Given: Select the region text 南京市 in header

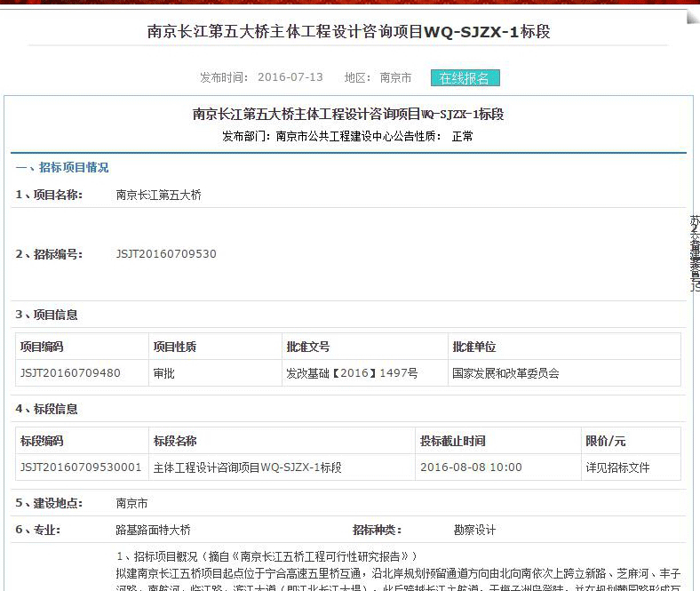Looking at the screenshot, I should 395,77.
